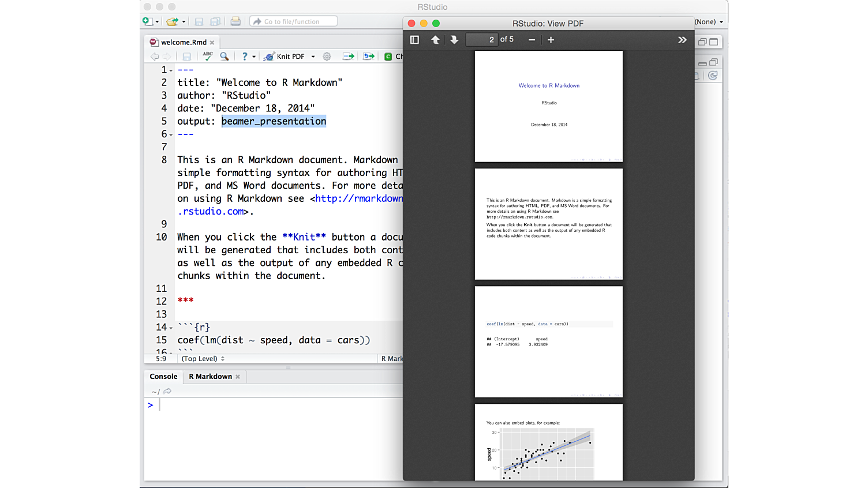Close the welcome.Rmd editor tab
868x488 pixels.
[212, 43]
